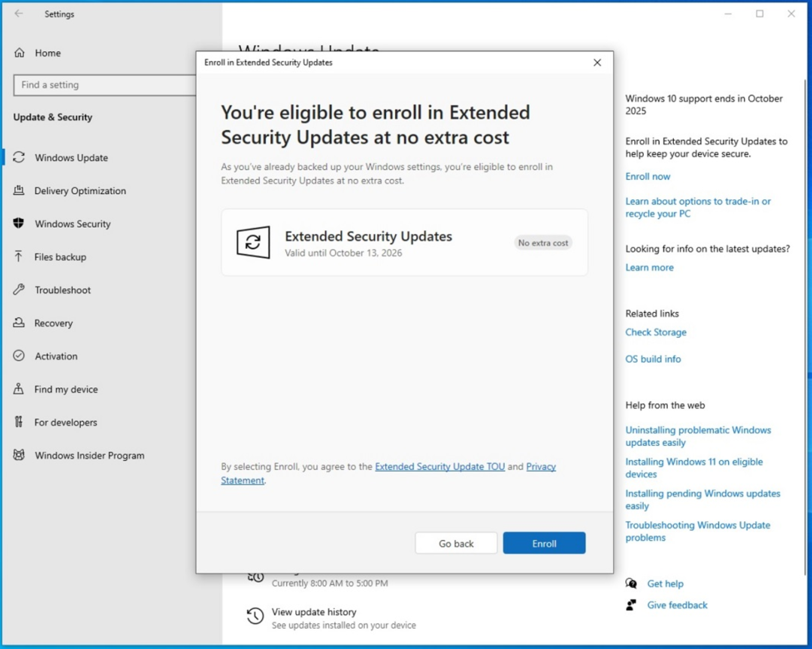This screenshot has height=649, width=812.
Task: Click the Recovery icon
Action: 19,323
